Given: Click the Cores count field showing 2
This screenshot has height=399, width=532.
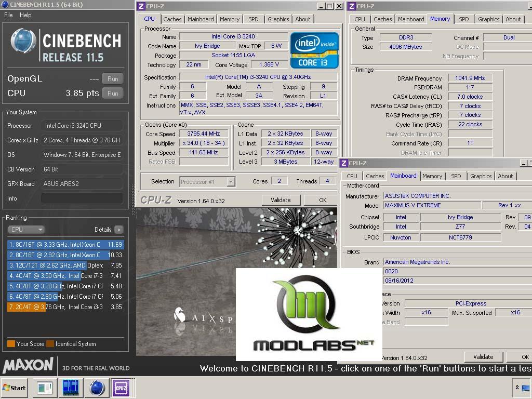Looking at the screenshot, I should [279, 181].
